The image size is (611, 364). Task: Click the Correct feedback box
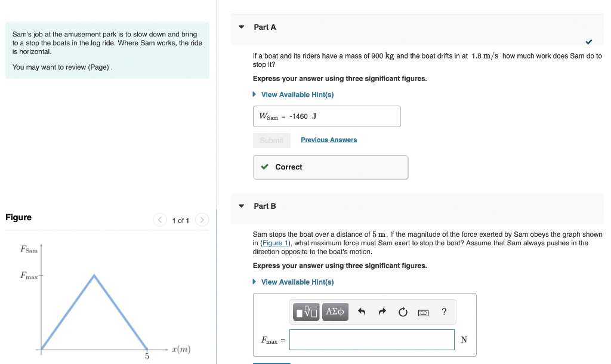coord(331,167)
